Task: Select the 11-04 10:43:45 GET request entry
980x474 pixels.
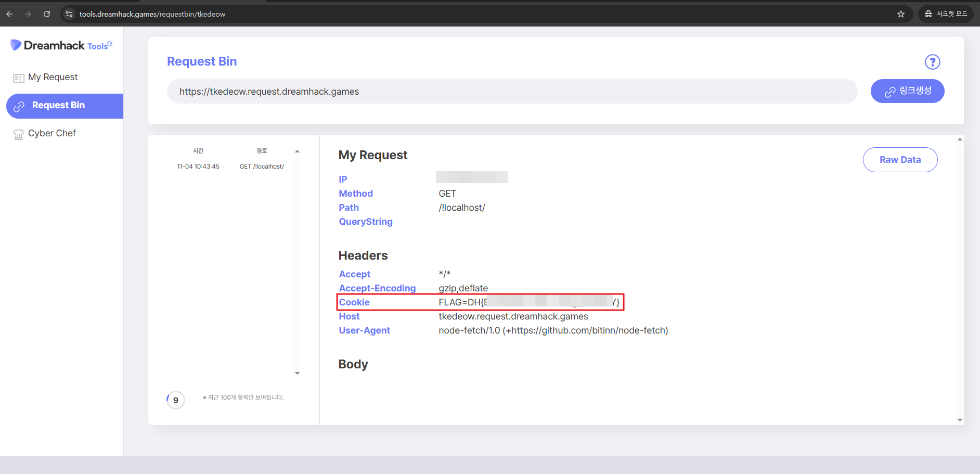Action: (230, 166)
